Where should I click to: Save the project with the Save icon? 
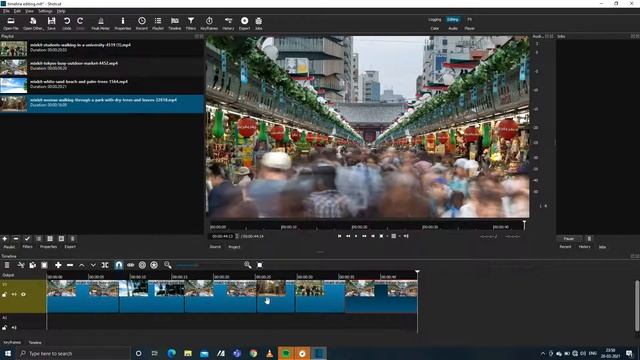51,23
